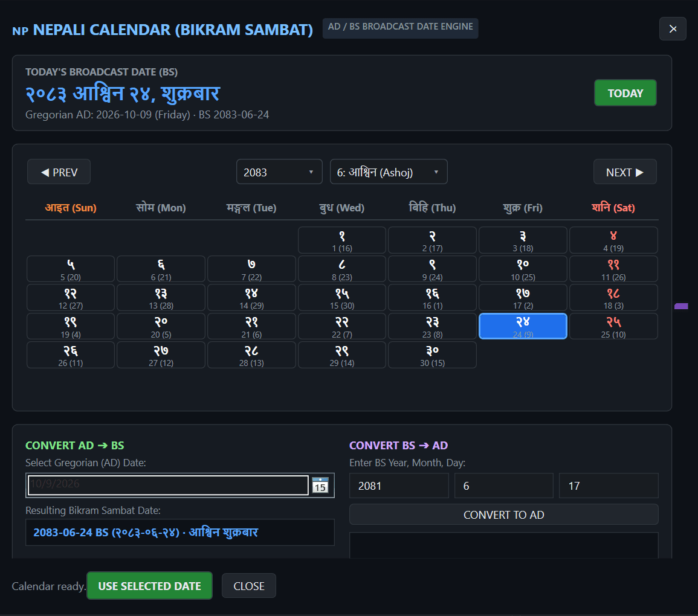Screen dimensions: 698x616
Task: Select Saturday day 25 (10)
Action: tap(613, 327)
